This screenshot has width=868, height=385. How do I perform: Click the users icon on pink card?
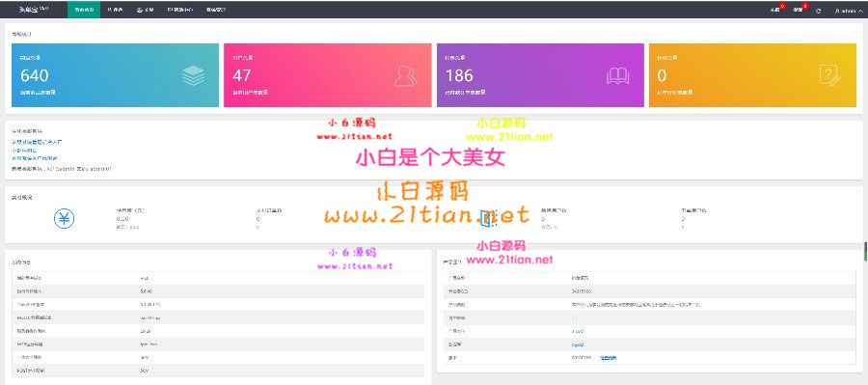[x=406, y=76]
